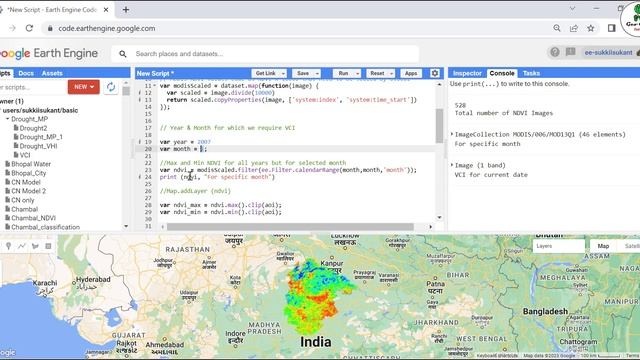This screenshot has width=640, height=360.
Task: Expand the ImageCollection MODIS/006/MOD13Q1 console entry
Action: [452, 134]
